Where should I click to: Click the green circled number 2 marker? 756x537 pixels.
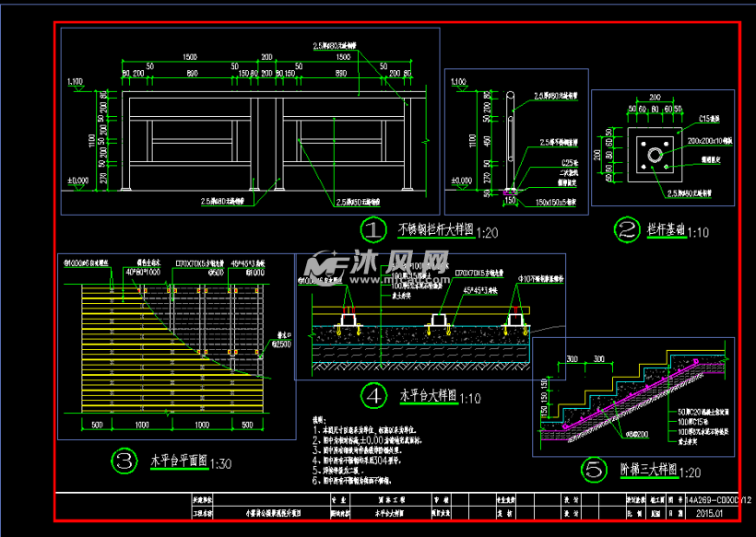tap(627, 229)
